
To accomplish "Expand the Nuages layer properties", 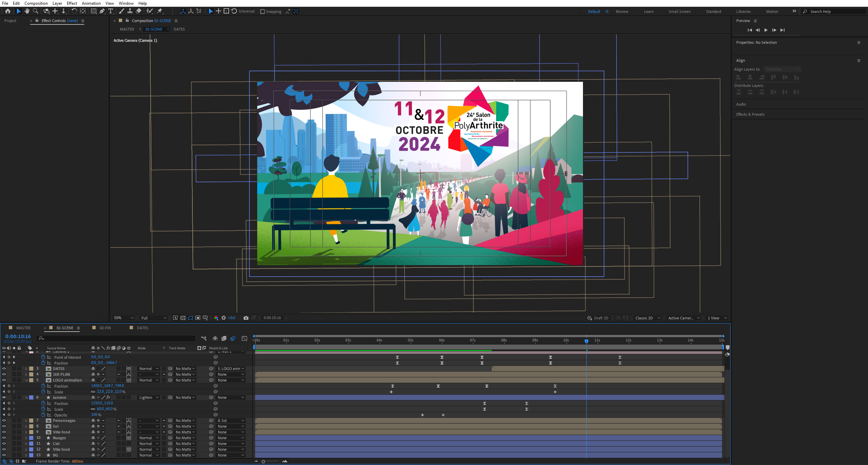I will (26, 438).
